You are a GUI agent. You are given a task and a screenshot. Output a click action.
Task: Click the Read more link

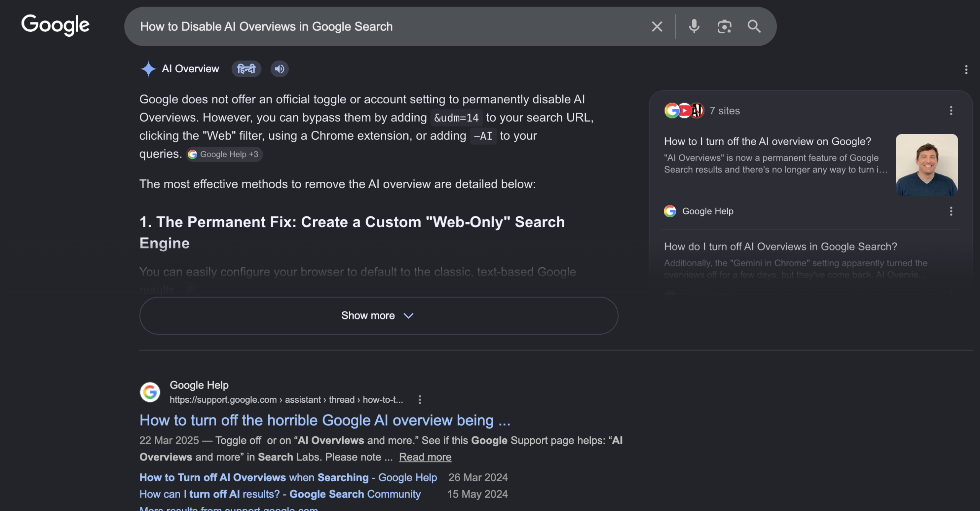tap(425, 457)
